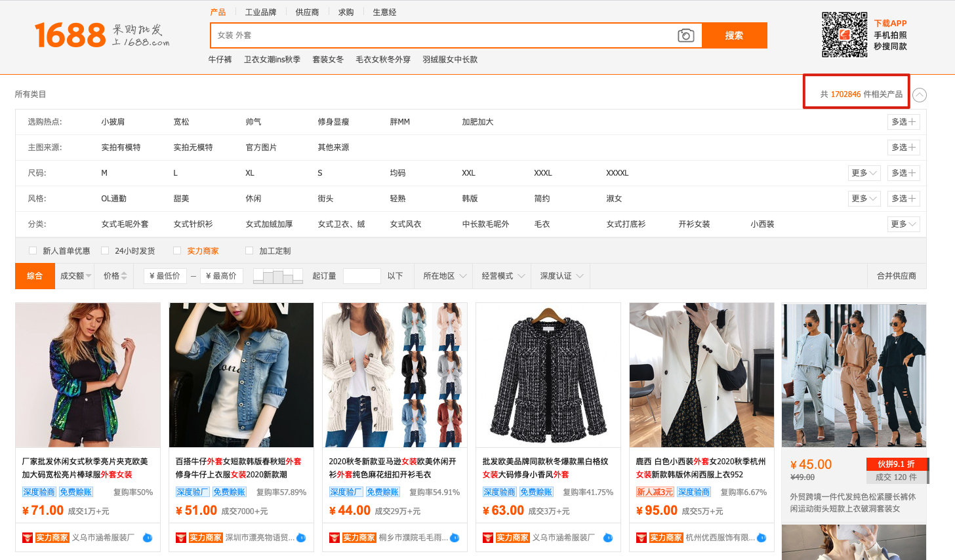Click the 起订量 input field
Image resolution: width=955 pixels, height=560 pixels.
point(361,275)
